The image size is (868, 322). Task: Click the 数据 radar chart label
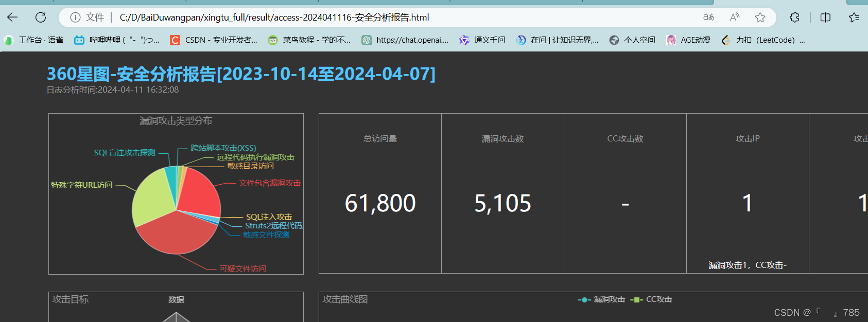176,300
